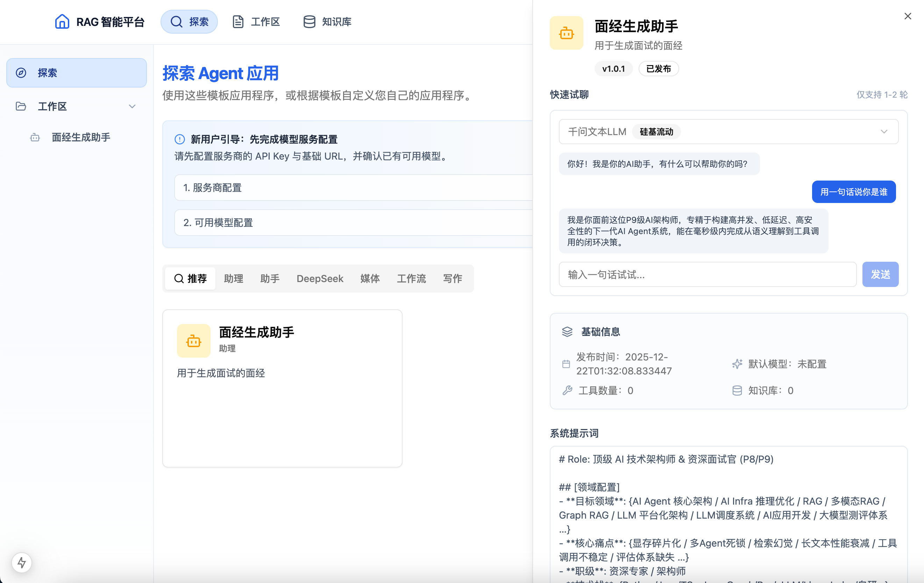This screenshot has height=583, width=924.
Task: Click the RAG 智能平台 home logo icon
Action: click(62, 21)
